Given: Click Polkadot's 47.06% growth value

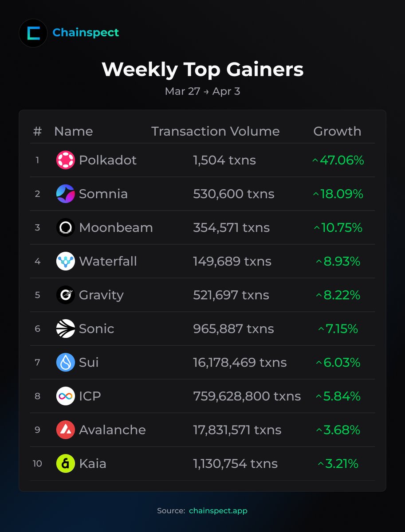Looking at the screenshot, I should tap(338, 160).
